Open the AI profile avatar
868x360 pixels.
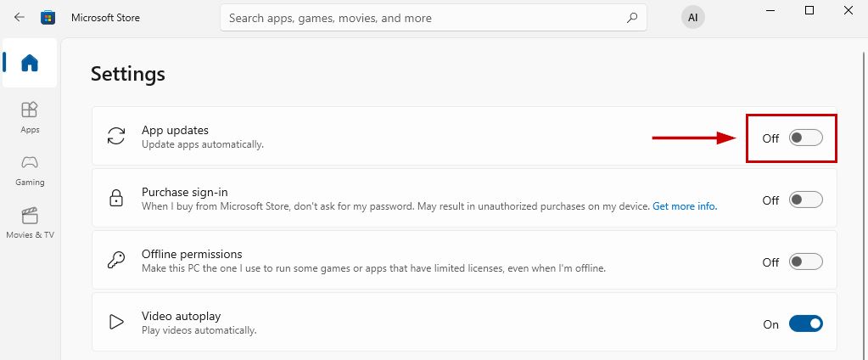click(693, 18)
